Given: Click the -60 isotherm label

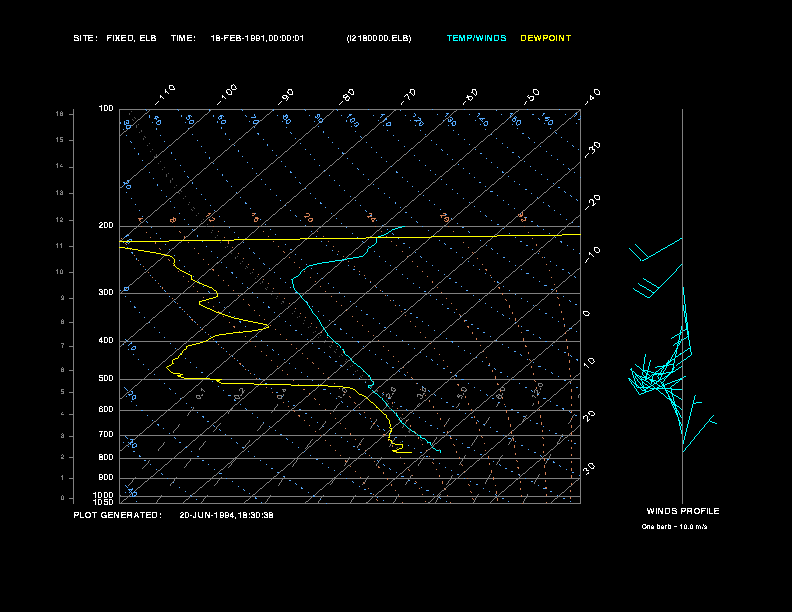Looking at the screenshot, I should pos(470,97).
